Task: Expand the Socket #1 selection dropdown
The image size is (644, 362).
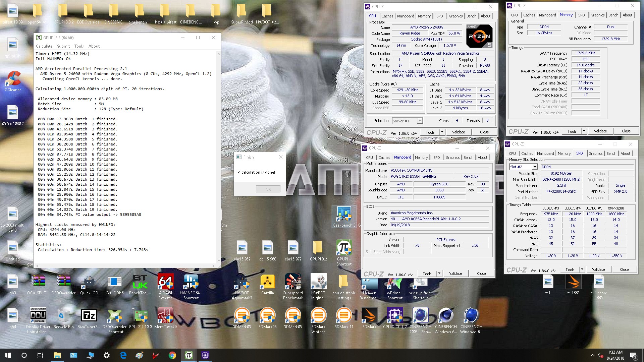Action: pos(420,121)
